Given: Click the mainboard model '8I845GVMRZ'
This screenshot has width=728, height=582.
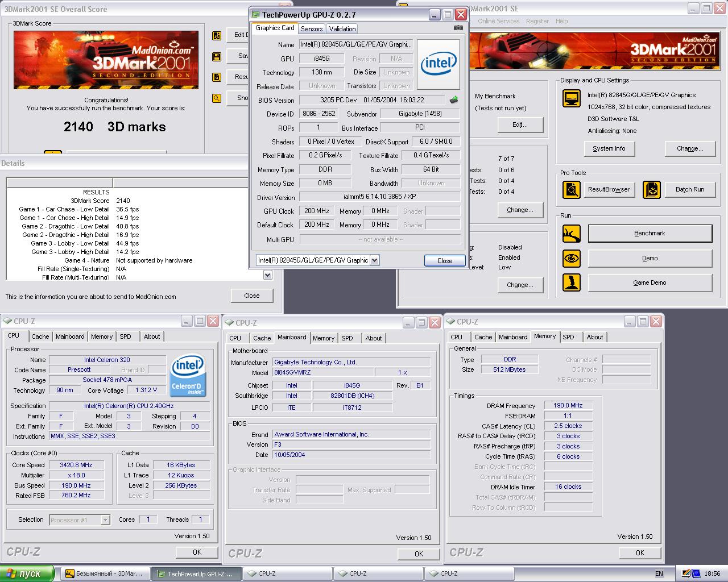Looking at the screenshot, I should click(x=324, y=372).
